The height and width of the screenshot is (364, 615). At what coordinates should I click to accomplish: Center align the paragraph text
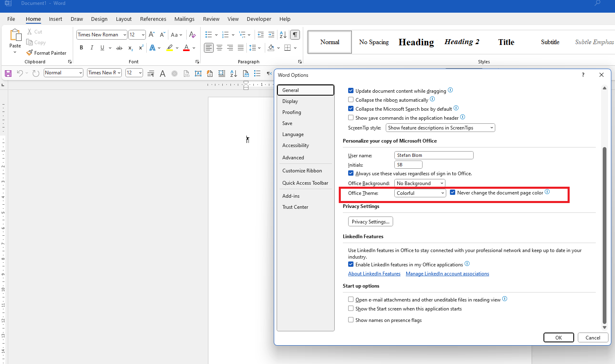click(x=219, y=48)
